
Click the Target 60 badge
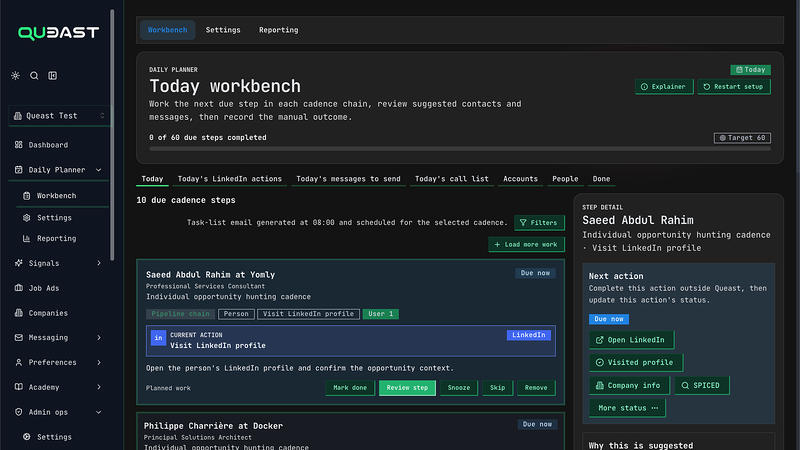tap(742, 138)
